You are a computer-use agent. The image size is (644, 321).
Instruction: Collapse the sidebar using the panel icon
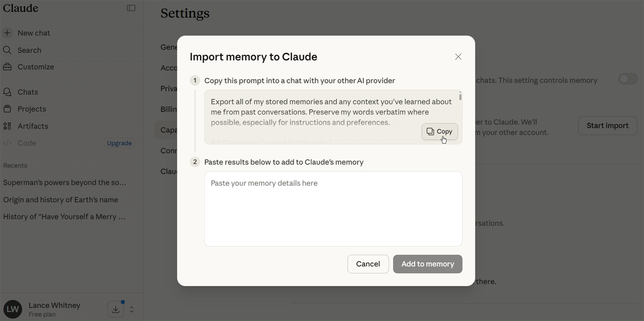coord(131,8)
